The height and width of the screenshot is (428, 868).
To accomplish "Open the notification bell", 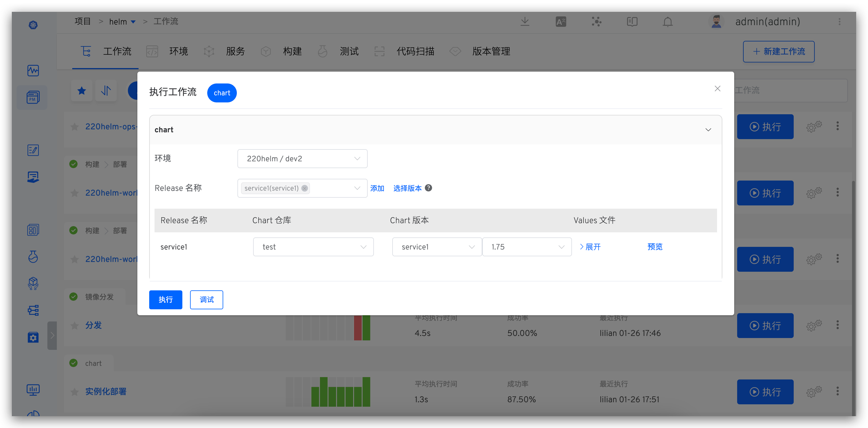I will pos(667,22).
